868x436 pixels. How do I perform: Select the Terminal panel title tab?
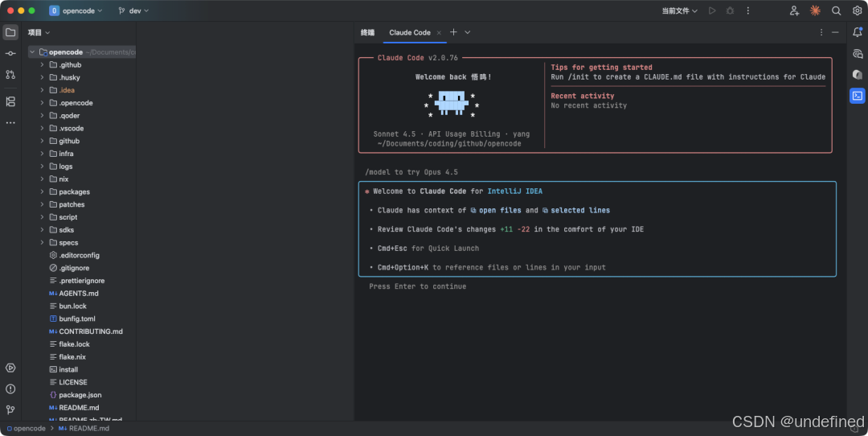(367, 33)
